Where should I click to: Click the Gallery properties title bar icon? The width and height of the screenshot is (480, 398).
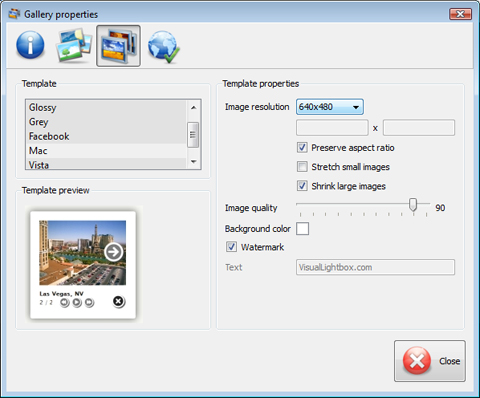tap(15, 14)
